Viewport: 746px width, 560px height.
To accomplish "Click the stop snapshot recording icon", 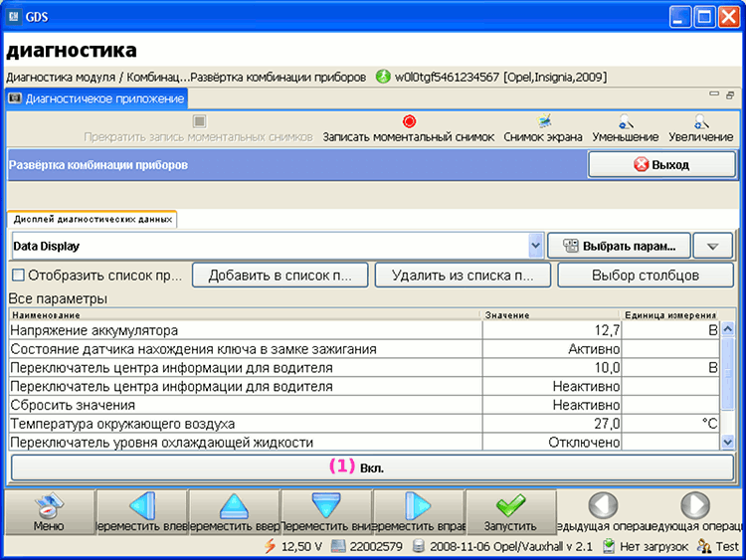I will tap(199, 121).
